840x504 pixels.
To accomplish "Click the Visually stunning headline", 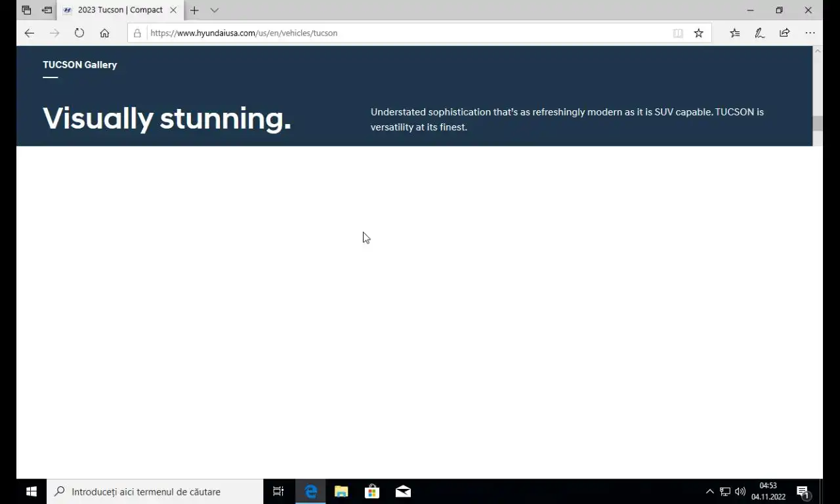I will (167, 119).
